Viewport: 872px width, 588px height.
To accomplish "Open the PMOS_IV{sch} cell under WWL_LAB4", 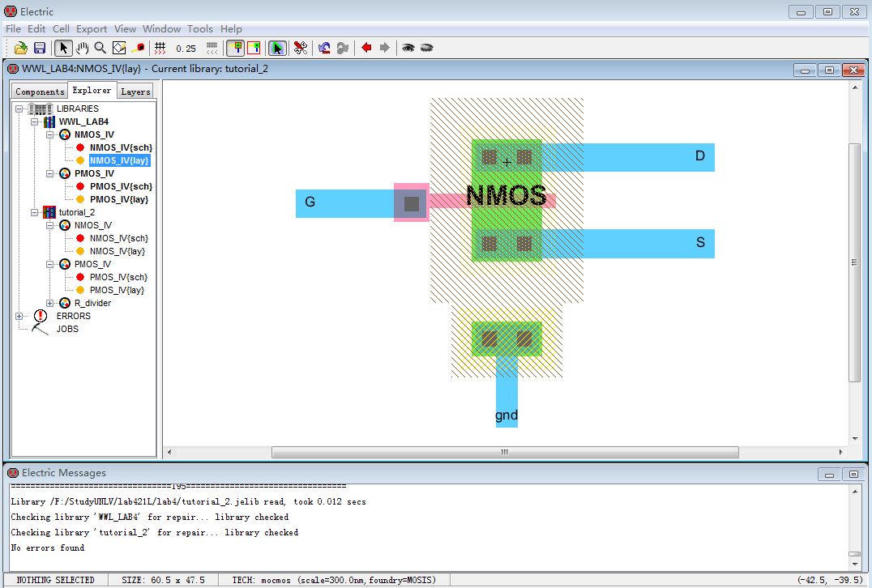I will pyautogui.click(x=120, y=186).
